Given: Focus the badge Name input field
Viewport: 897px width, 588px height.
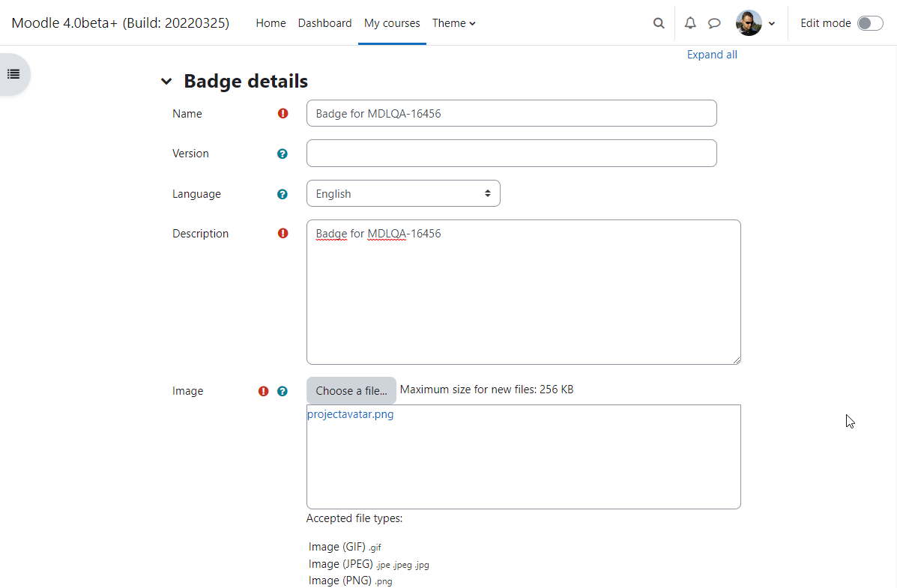Looking at the screenshot, I should [x=511, y=113].
